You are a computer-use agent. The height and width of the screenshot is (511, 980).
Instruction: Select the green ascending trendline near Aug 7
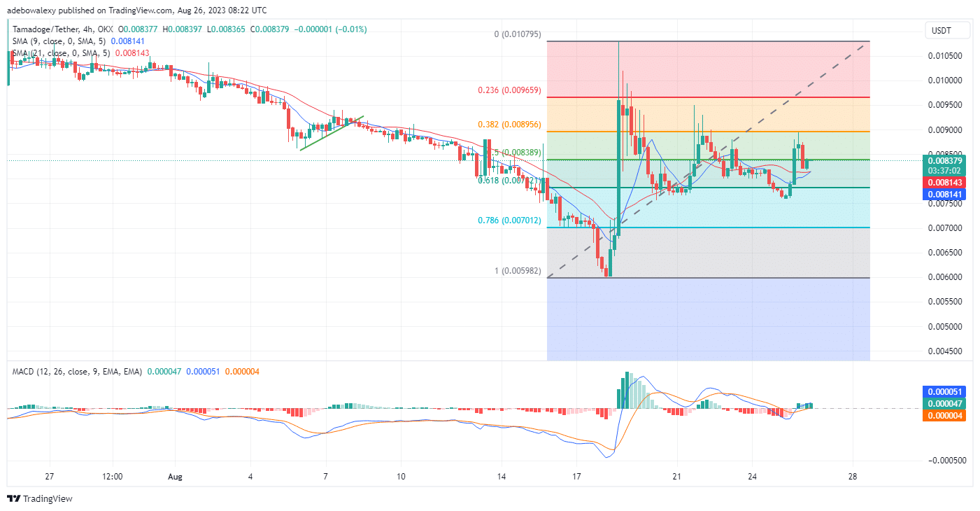332,133
